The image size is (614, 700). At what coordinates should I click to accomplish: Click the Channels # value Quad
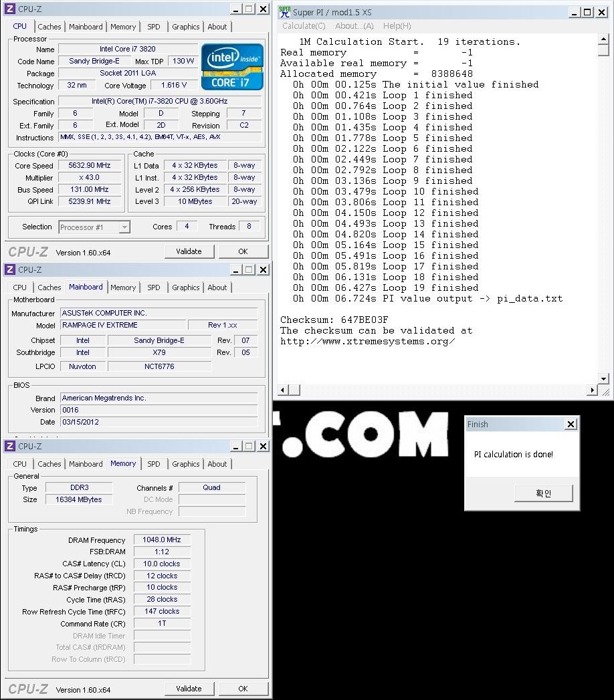[211, 488]
